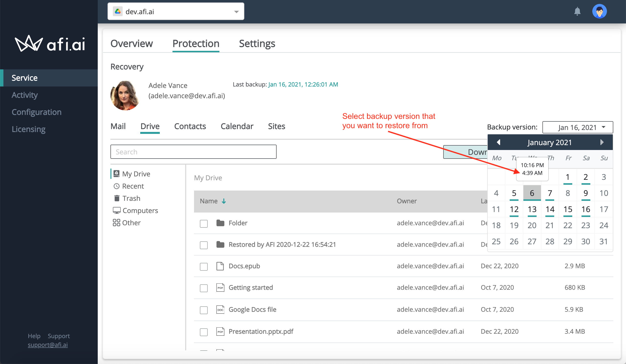The width and height of the screenshot is (626, 364).
Task: Switch to the Settings tab
Action: click(x=257, y=43)
